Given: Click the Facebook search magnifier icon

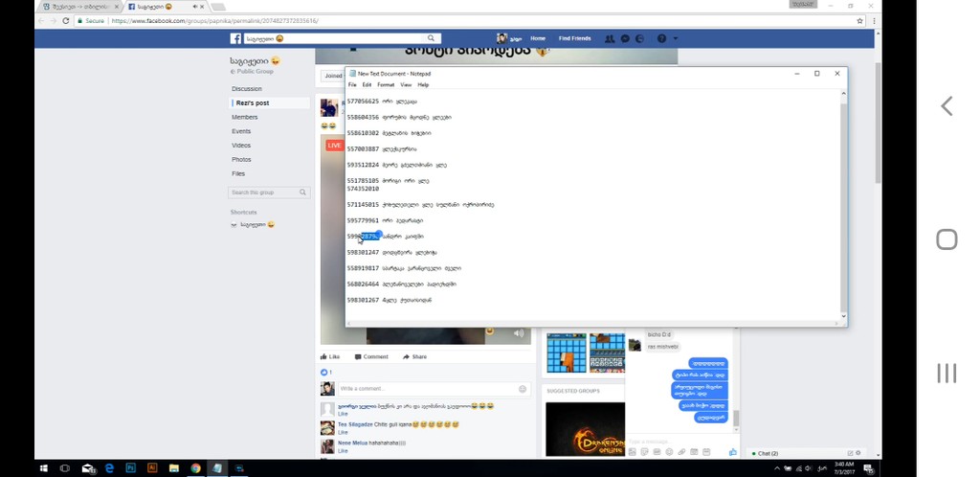Looking at the screenshot, I should tap(432, 38).
